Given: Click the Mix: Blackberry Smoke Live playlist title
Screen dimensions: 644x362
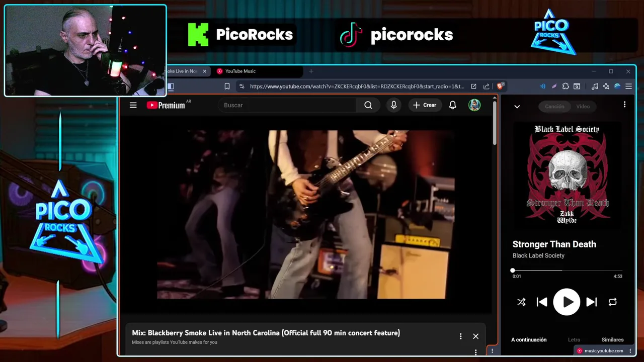Looking at the screenshot, I should pos(266,333).
